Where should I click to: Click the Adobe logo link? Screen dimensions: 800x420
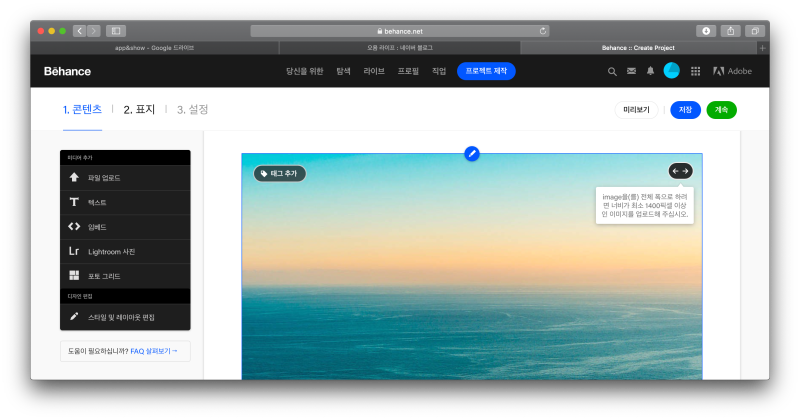point(732,71)
